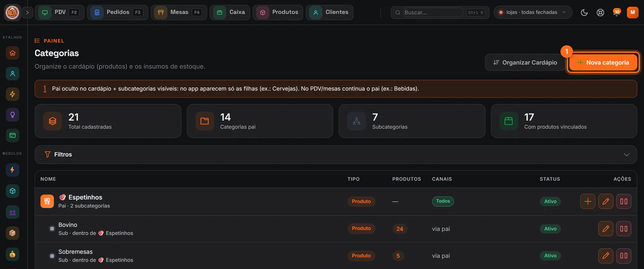Open the Caixa tab
This screenshot has height=269, width=644.
click(x=230, y=12)
